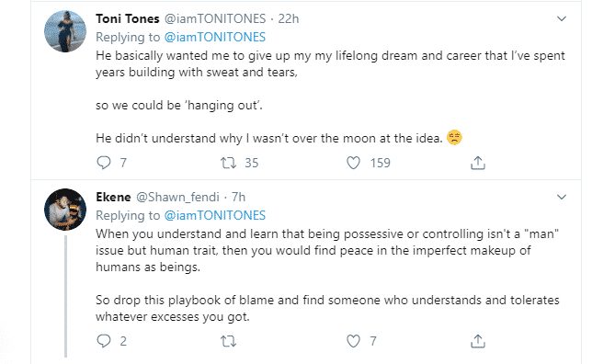Open the 22h timestamp on Toni's tweet

point(289,18)
